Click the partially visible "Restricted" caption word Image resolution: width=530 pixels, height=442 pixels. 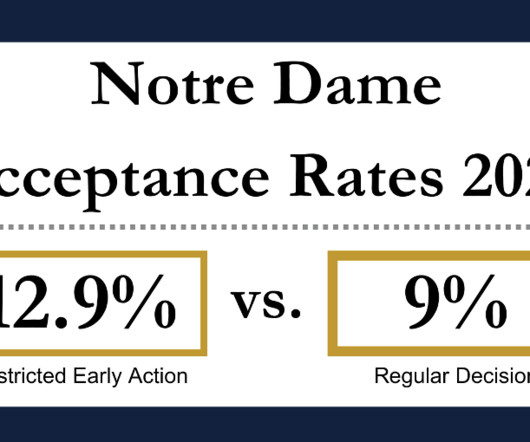(33, 376)
